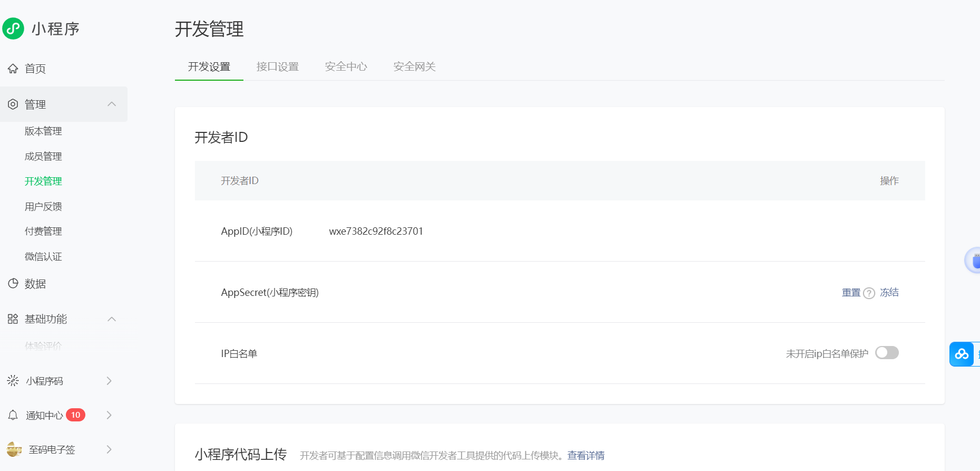Click the 开发者ID column header in the table
Viewport: 980px width, 471px height.
[x=240, y=181]
